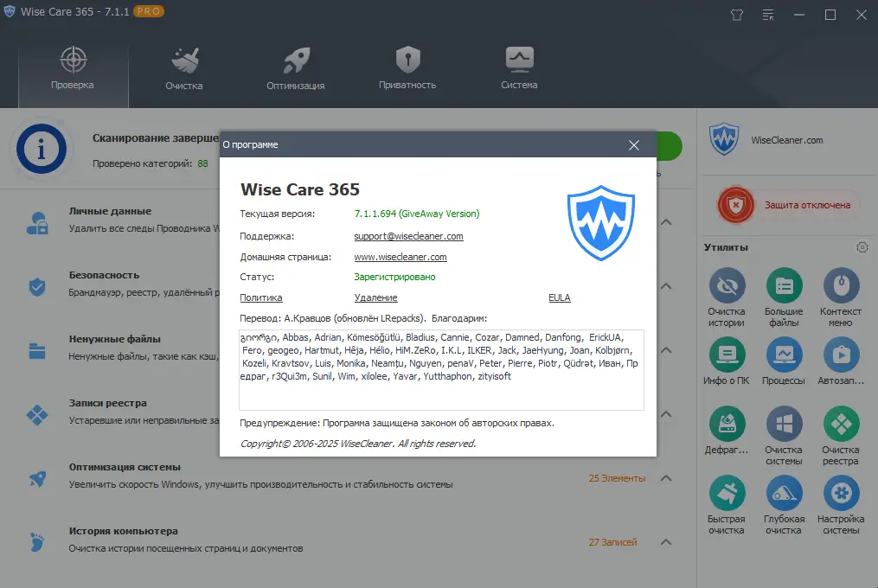The width and height of the screenshot is (878, 588).
Task: Collapse the Записи реестра section
Action: [666, 414]
